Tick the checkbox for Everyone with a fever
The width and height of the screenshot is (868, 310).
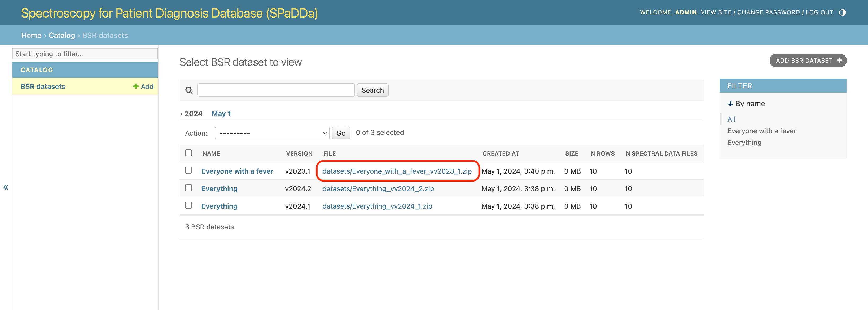click(188, 170)
